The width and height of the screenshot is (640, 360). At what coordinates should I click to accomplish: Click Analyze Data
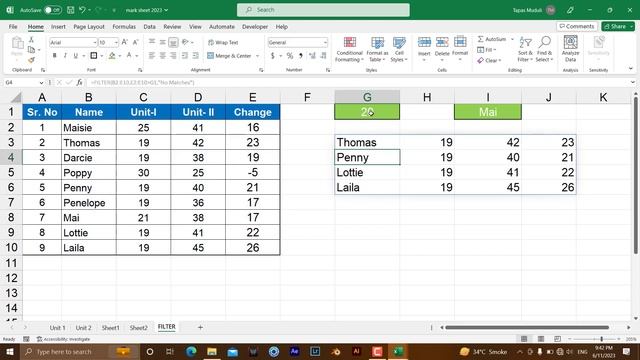(570, 49)
